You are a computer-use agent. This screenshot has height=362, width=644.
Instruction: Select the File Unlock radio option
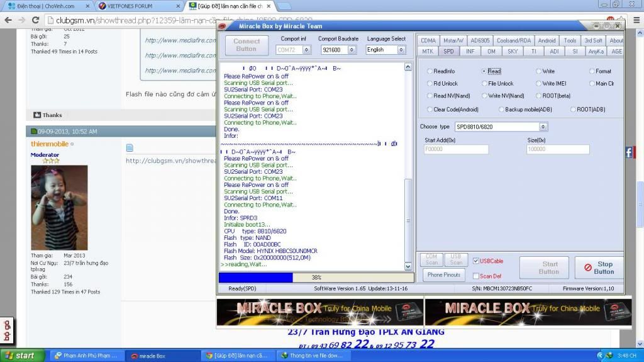pos(484,84)
